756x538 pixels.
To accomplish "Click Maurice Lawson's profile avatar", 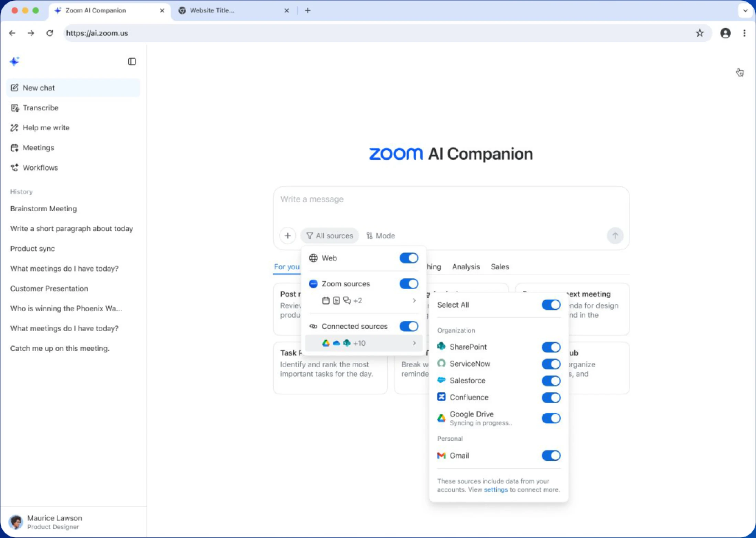I will [16, 522].
